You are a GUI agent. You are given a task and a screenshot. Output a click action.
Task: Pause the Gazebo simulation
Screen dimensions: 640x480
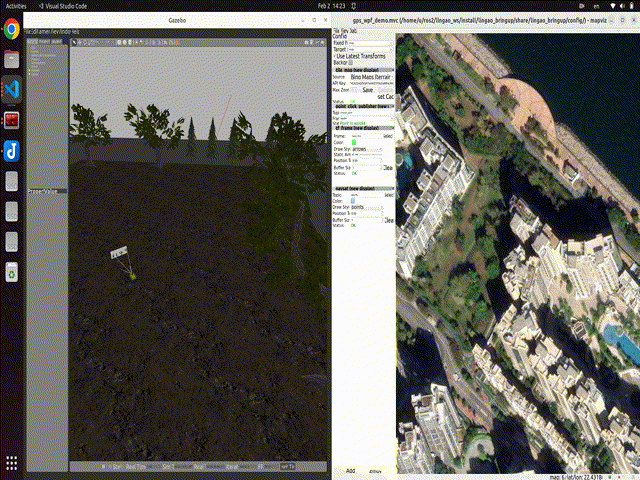pos(104,466)
